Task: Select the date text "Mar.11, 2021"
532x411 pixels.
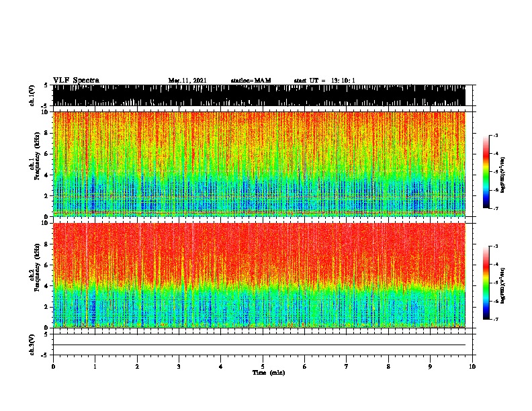Action: pos(187,81)
